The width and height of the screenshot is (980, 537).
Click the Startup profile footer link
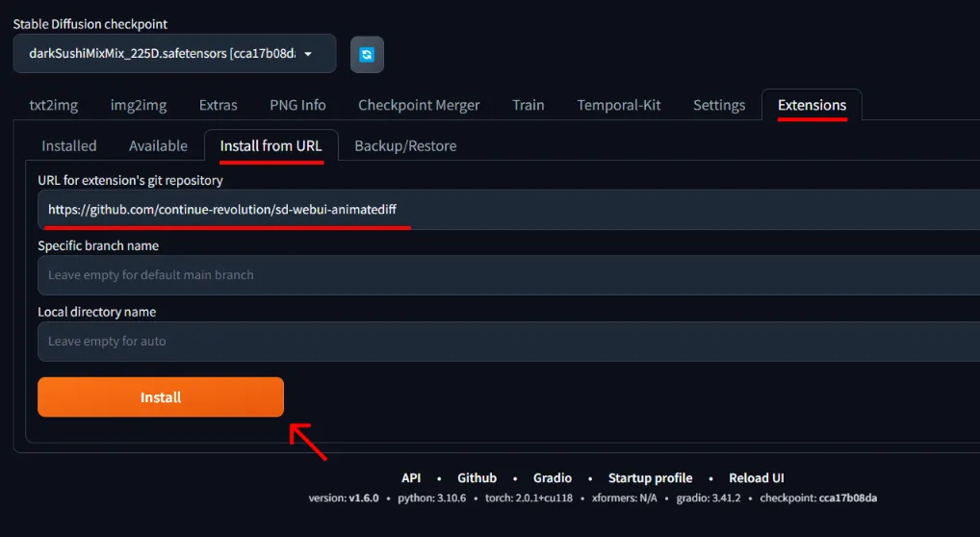click(x=650, y=478)
